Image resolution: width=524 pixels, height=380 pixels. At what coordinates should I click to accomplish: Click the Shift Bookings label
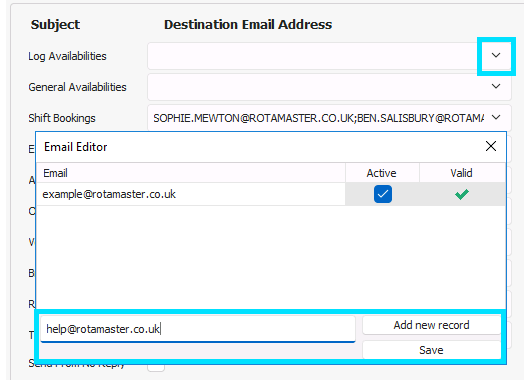click(x=62, y=118)
